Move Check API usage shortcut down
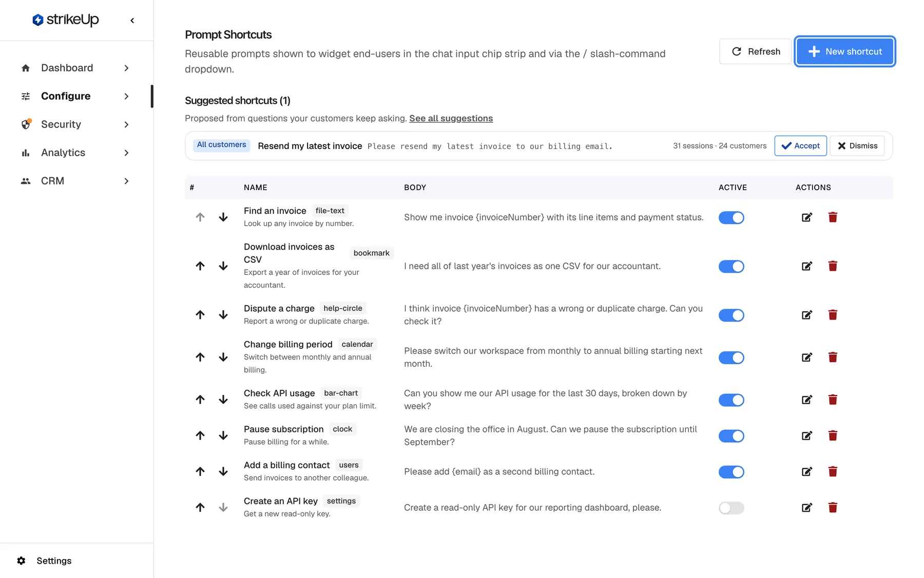 click(223, 400)
